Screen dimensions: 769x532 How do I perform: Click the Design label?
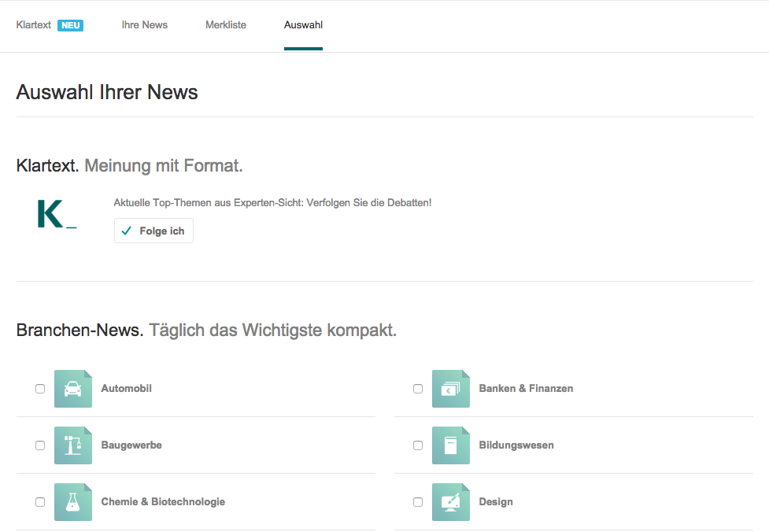click(496, 501)
